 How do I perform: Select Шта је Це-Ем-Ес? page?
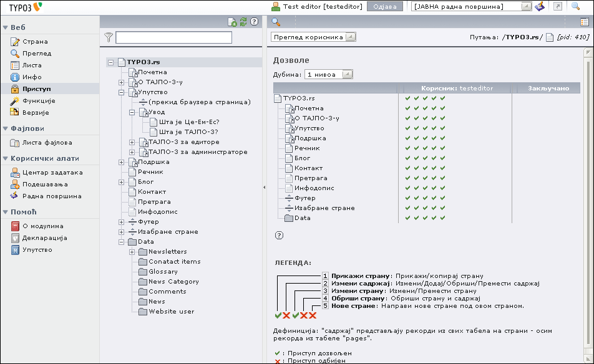(189, 122)
